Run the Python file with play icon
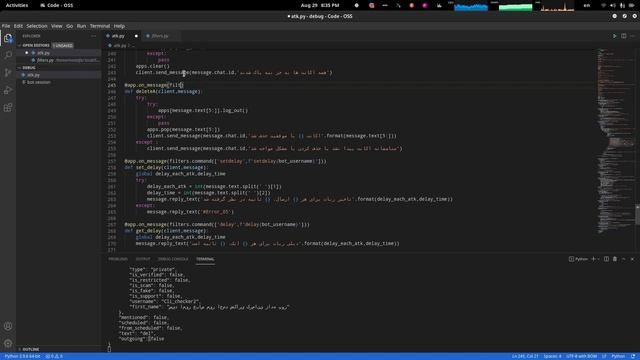This screenshot has height=360, width=640. coord(614,36)
